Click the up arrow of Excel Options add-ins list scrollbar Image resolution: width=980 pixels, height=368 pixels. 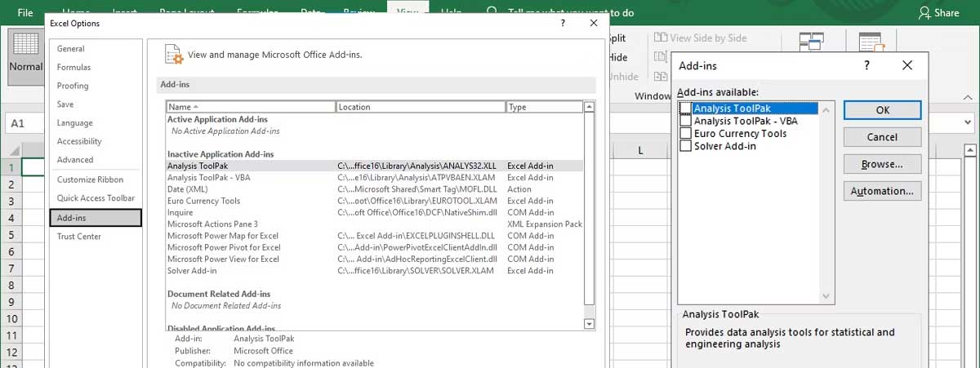(x=590, y=107)
